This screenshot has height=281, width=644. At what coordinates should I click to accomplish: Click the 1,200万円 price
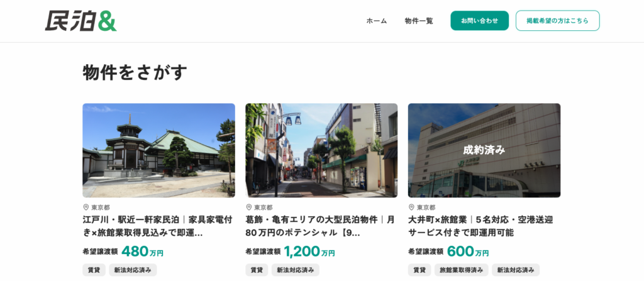point(309,251)
